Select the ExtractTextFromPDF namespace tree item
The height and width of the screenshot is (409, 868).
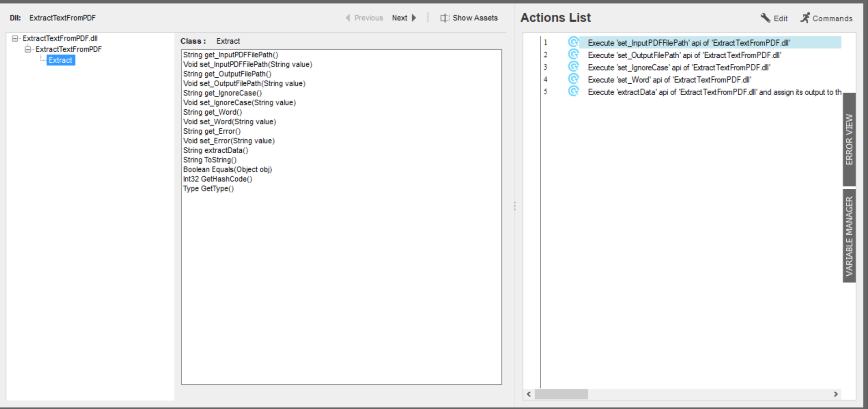pyautogui.click(x=69, y=49)
